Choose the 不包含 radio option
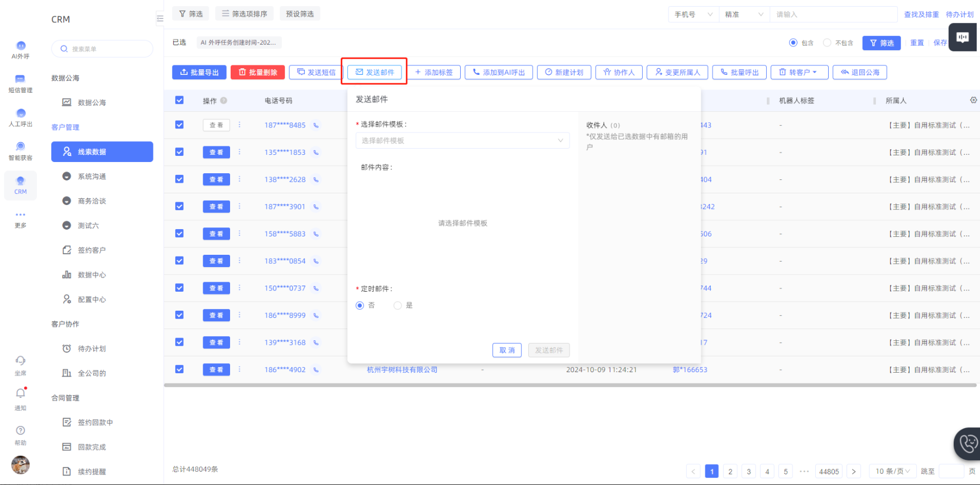This screenshot has width=980, height=485. point(827,43)
